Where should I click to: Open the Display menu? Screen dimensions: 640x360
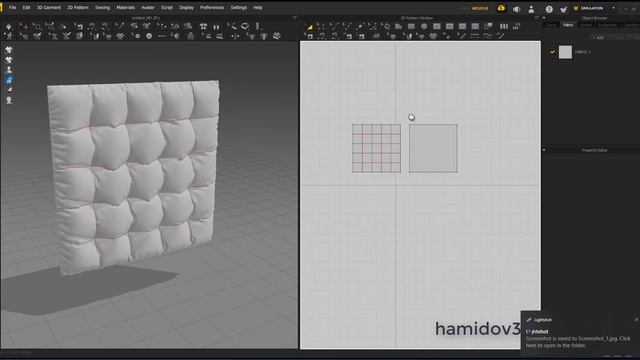pos(187,8)
